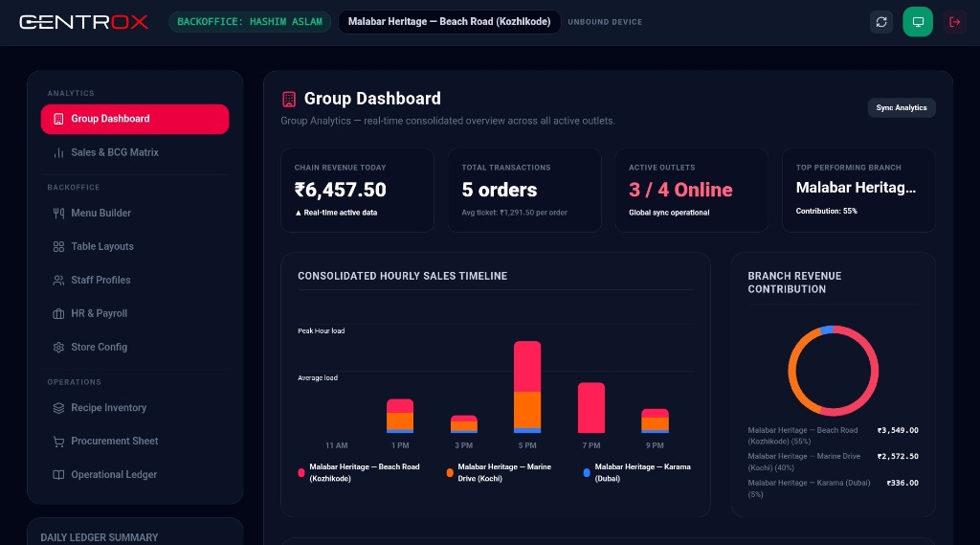The height and width of the screenshot is (545, 980).
Task: Click the ₹3,549.00 Beach Road revenue value
Action: 898,430
